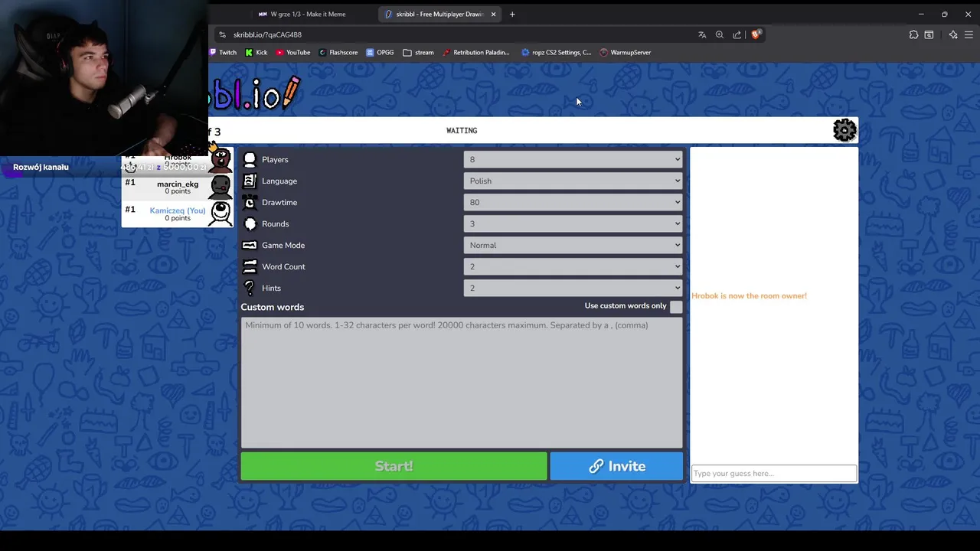This screenshot has width=980, height=551.
Task: Click the Game Mode label text
Action: point(283,245)
